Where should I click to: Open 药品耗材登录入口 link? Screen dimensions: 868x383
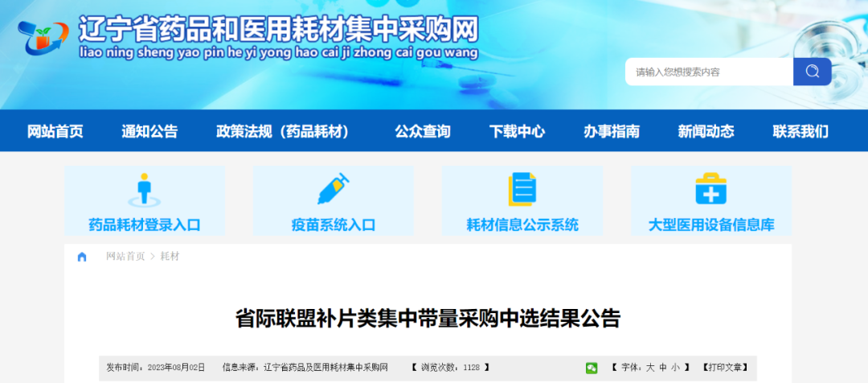(x=145, y=225)
